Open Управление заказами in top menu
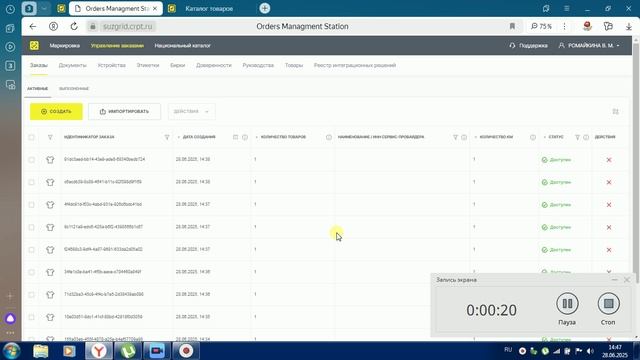The image size is (640, 360). (117, 46)
